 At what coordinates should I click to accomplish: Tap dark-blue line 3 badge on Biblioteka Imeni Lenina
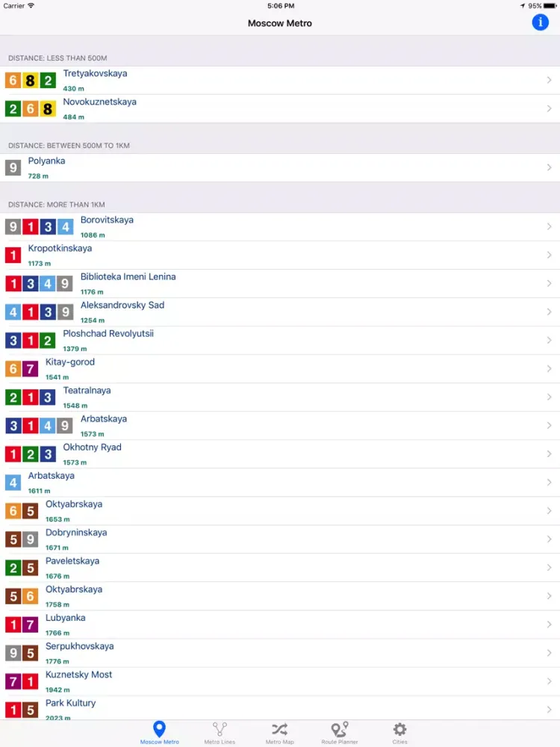(31, 284)
